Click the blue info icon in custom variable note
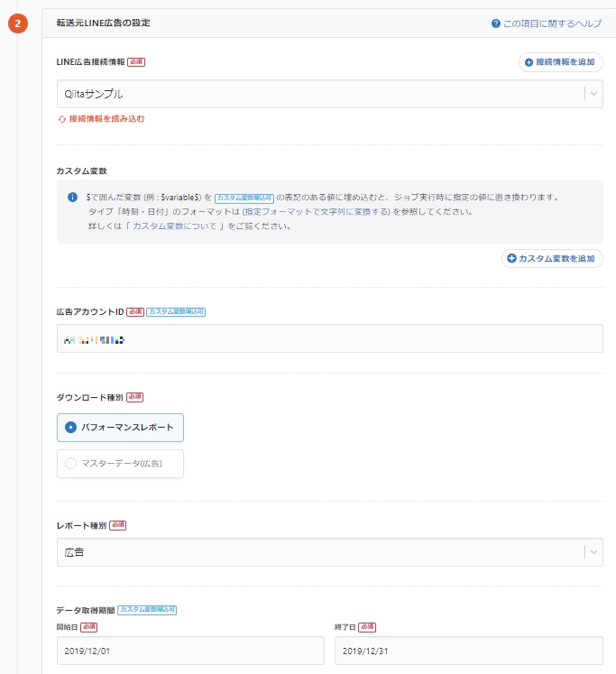 point(72,197)
